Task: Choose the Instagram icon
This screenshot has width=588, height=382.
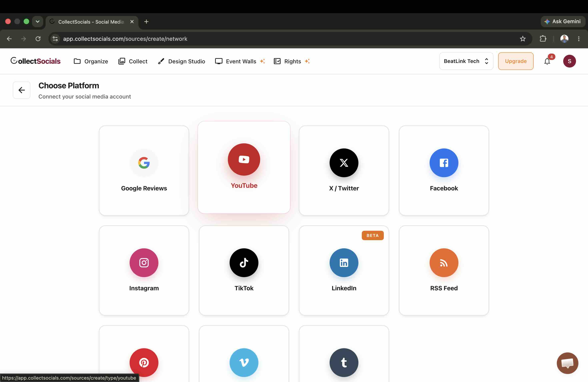Action: pyautogui.click(x=144, y=263)
